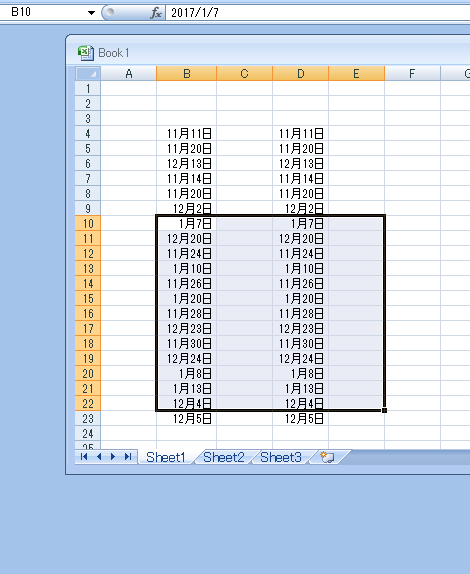470x574 pixels.
Task: Click cell B15 with 1月20日
Action: (x=187, y=299)
